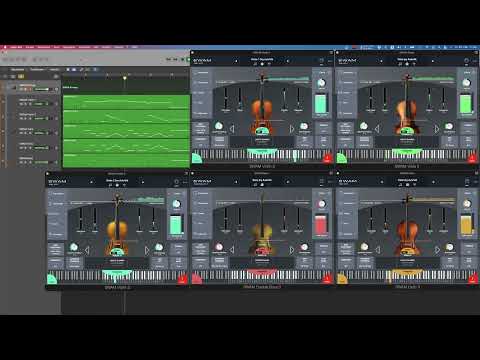Screen dimensions: 480x360
Task: Click right triangle arrow in top-right SWAM Violin 1
Action: click(437, 129)
